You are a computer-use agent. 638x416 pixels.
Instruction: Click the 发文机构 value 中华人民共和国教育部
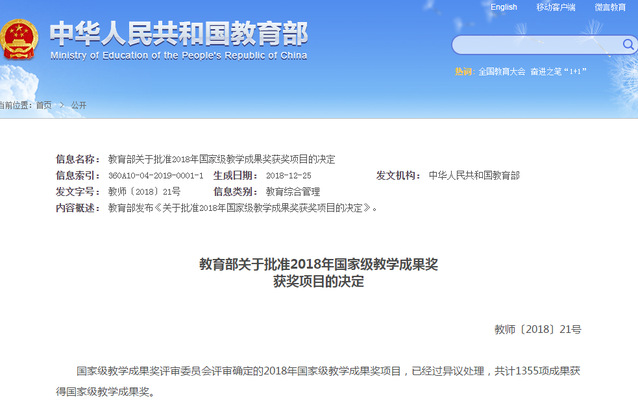474,175
